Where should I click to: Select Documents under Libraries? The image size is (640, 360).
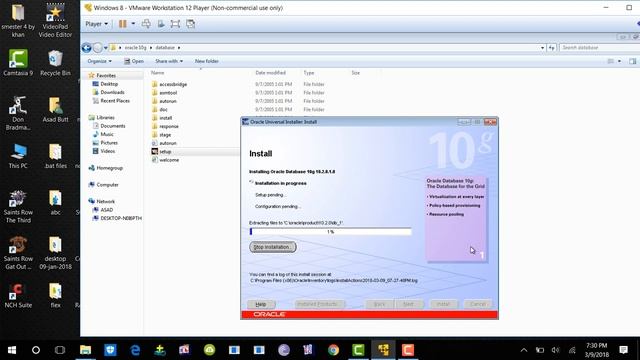tap(113, 126)
